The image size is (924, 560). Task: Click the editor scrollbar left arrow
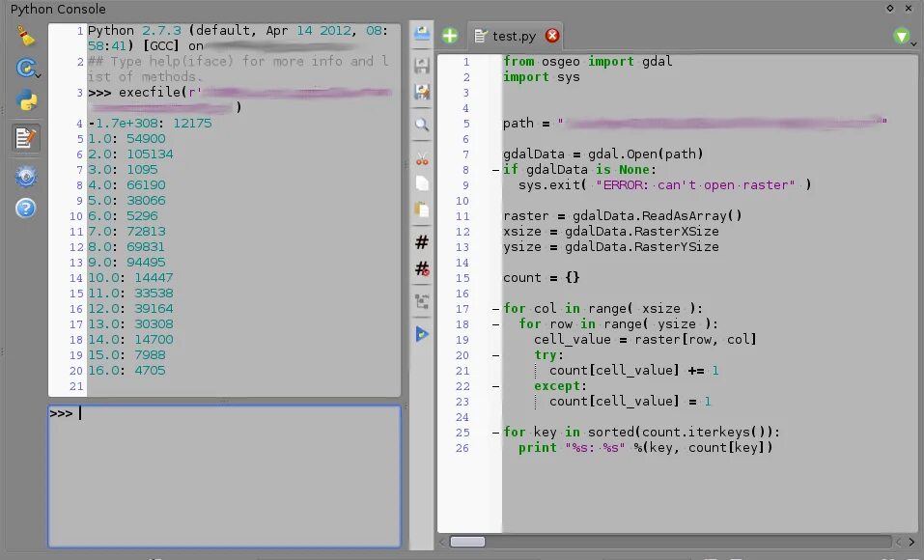442,542
